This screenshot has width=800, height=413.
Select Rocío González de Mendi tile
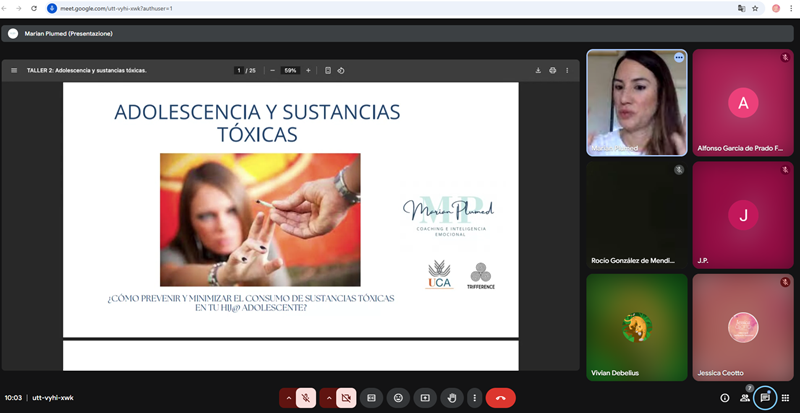coord(637,215)
